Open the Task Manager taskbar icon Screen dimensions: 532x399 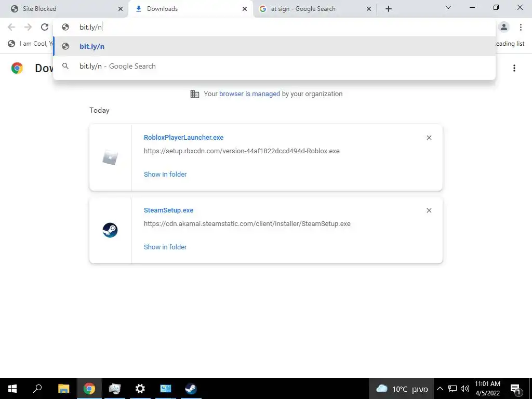pos(115,389)
